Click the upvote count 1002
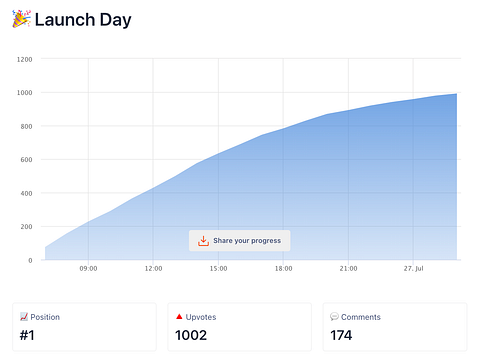Screen dimensions: 480x364 tap(191, 335)
